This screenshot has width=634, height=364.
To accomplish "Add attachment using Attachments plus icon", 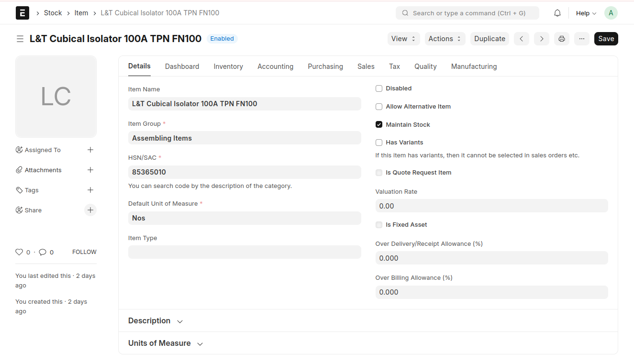I will click(x=90, y=170).
